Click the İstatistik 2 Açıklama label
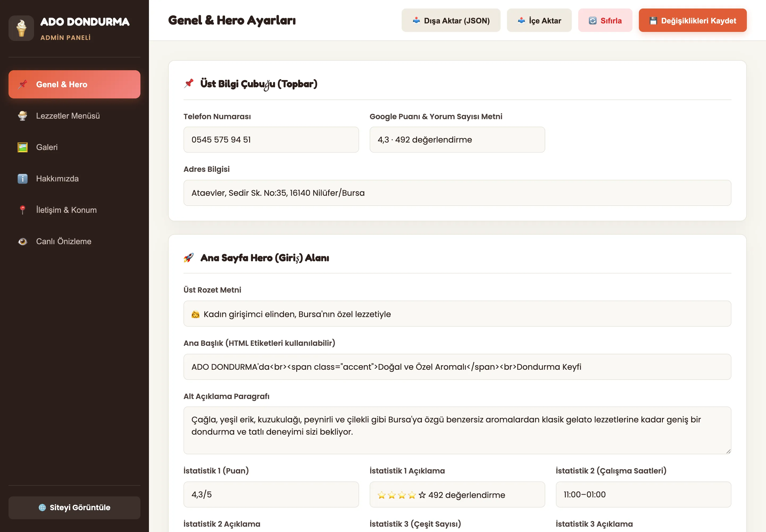Screen dimensions: 766x532 [x=222, y=524]
